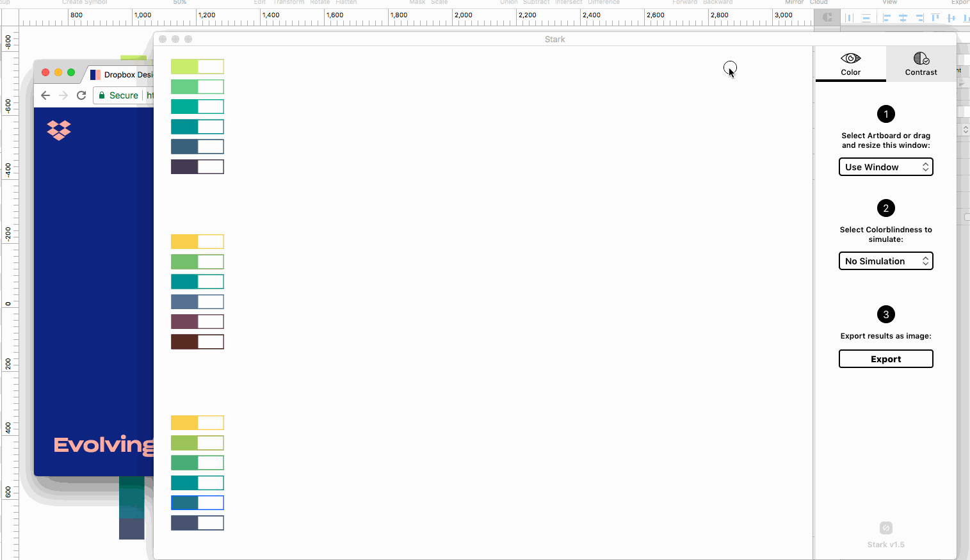Select the slate blue swatch in first group
Image resolution: width=970 pixels, height=560 pixels.
pyautogui.click(x=197, y=147)
